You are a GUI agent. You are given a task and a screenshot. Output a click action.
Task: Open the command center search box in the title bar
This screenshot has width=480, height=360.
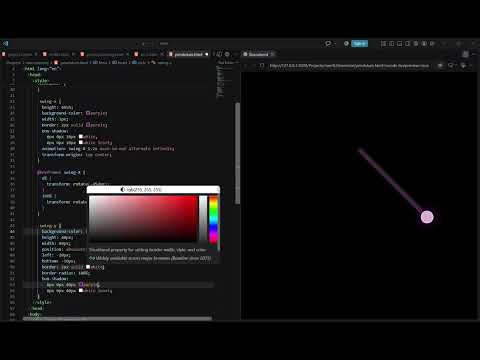tap(163, 43)
